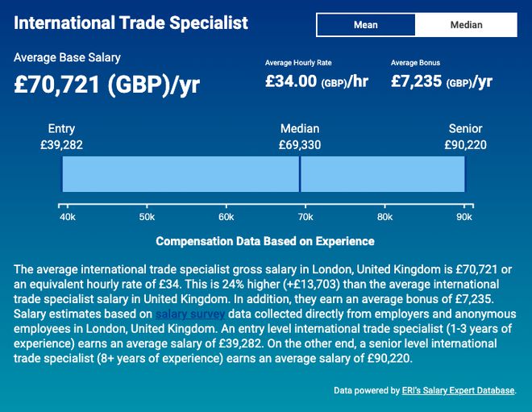532x412 pixels.
Task: Click the Entry to Median bar segment
Action: point(181,174)
